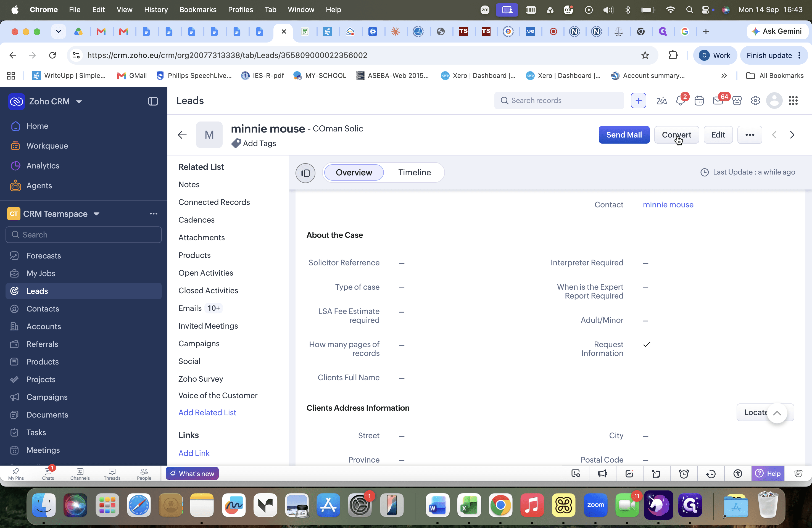Open the Contacts module in sidebar
The image size is (812, 528).
click(x=43, y=309)
